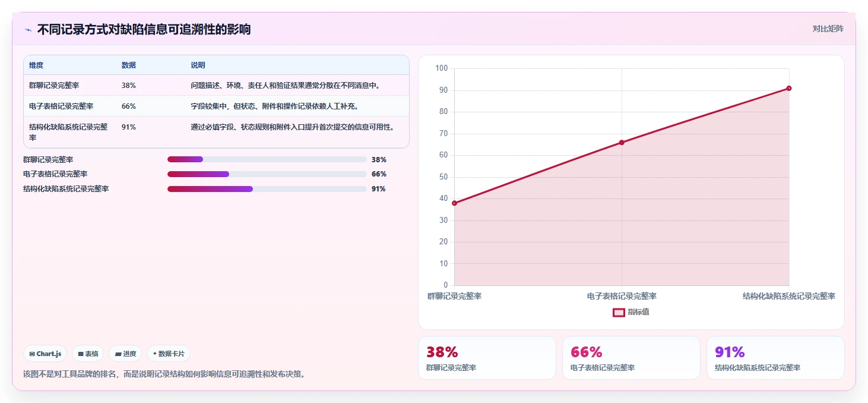Click the header icon beside the title
This screenshot has height=403, width=868.
[28, 30]
